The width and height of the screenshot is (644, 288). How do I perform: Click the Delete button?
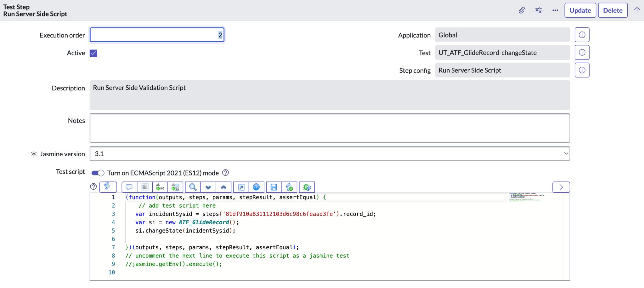pyautogui.click(x=613, y=10)
